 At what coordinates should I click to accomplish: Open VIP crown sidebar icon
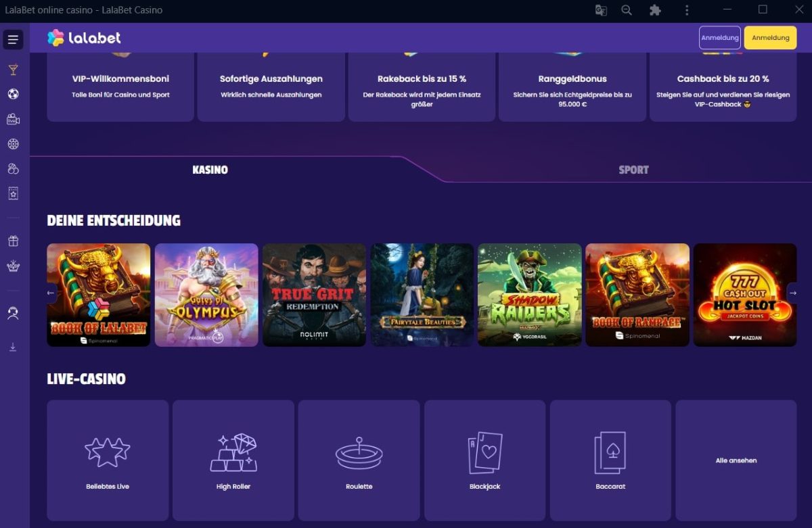pos(13,266)
